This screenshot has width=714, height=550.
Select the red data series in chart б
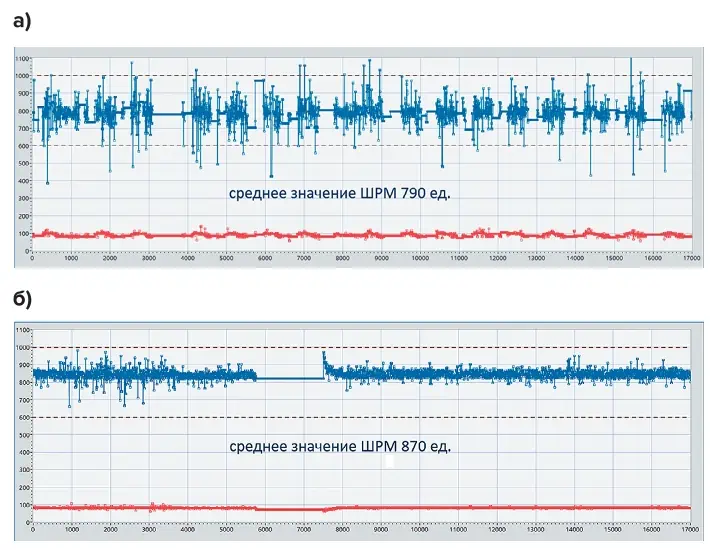pyautogui.click(x=400, y=508)
